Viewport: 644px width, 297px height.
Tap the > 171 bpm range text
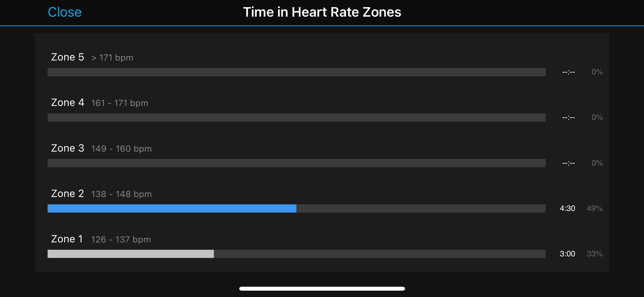[112, 58]
